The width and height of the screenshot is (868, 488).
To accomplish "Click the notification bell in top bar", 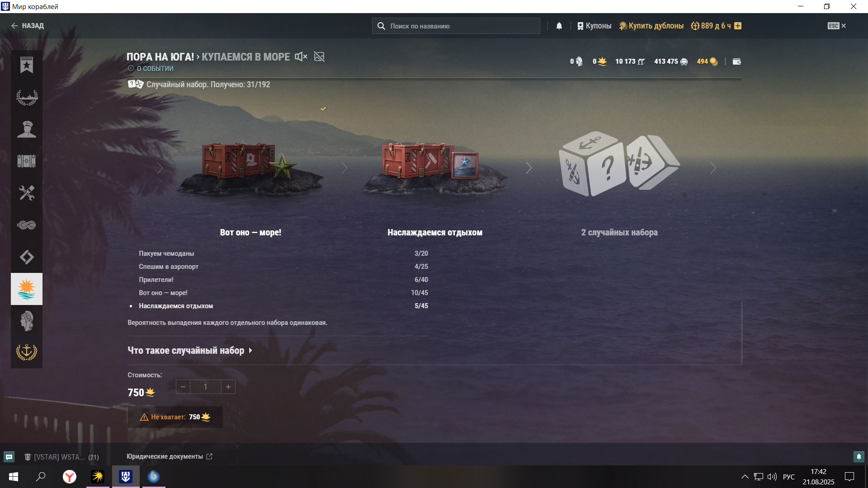I will click(x=559, y=26).
